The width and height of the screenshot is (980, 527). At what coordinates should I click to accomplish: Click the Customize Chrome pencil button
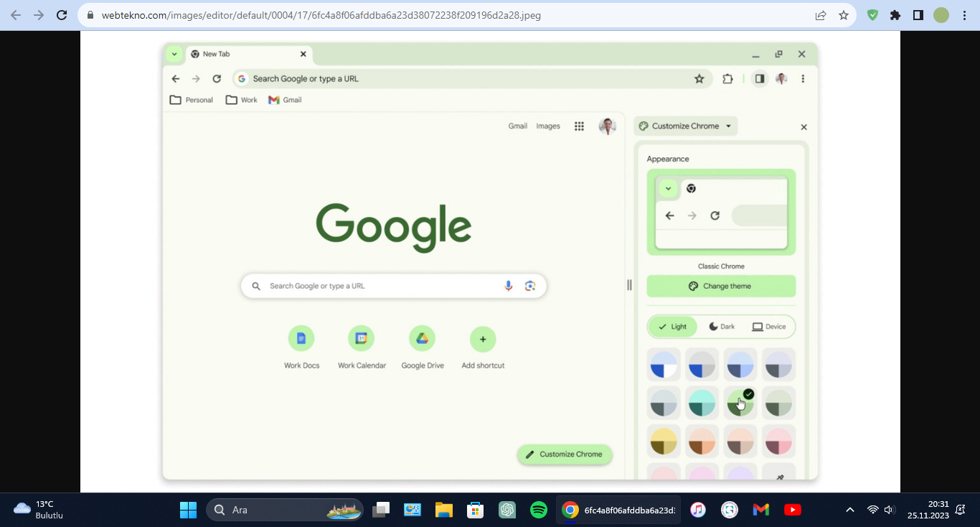coord(565,454)
